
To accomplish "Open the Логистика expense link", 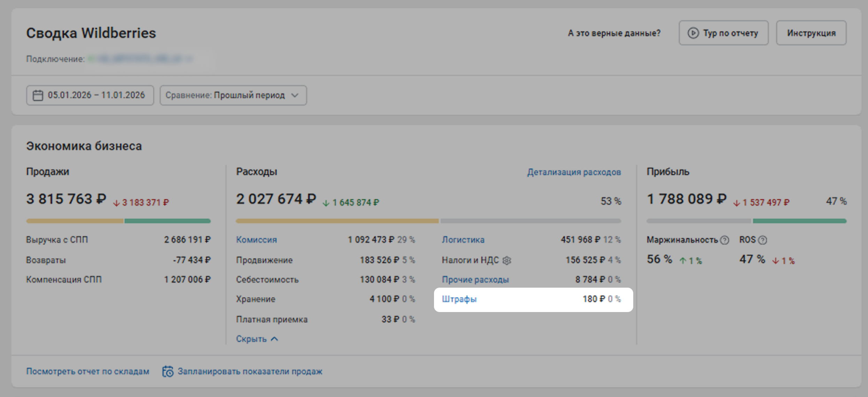I will (463, 240).
